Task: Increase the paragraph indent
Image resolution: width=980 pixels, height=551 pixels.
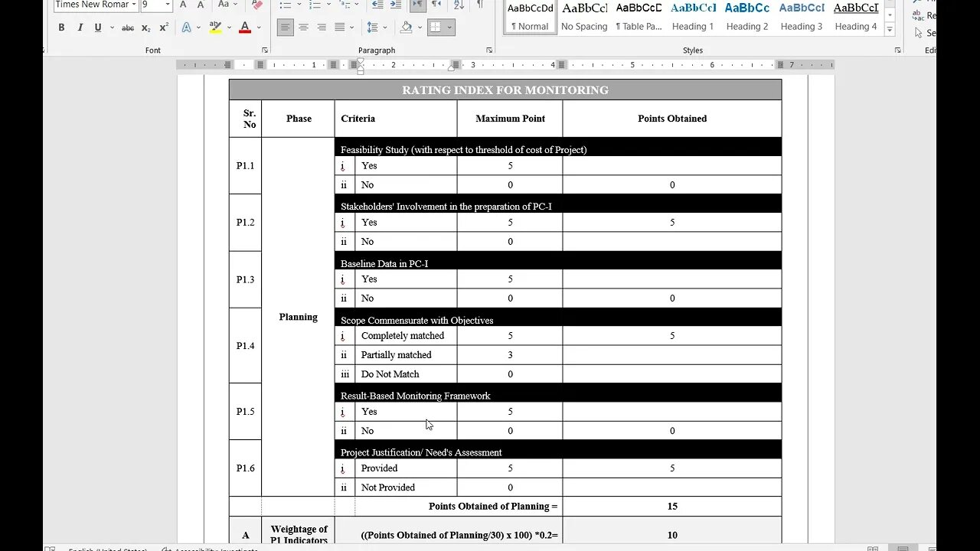Action: [396, 5]
